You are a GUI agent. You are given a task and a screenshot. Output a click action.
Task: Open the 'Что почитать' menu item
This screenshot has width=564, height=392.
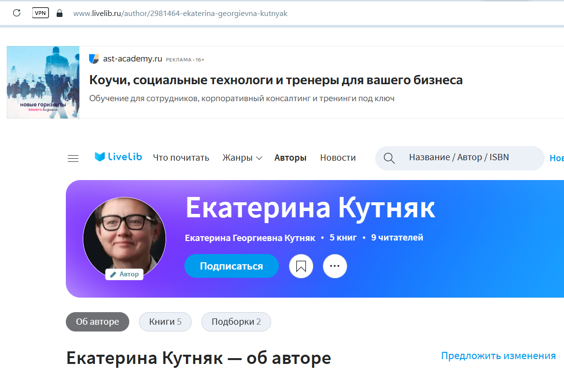click(x=181, y=157)
